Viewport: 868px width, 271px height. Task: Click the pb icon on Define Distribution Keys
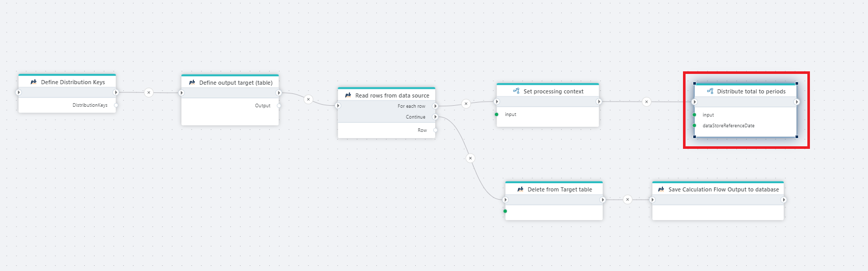tap(33, 82)
